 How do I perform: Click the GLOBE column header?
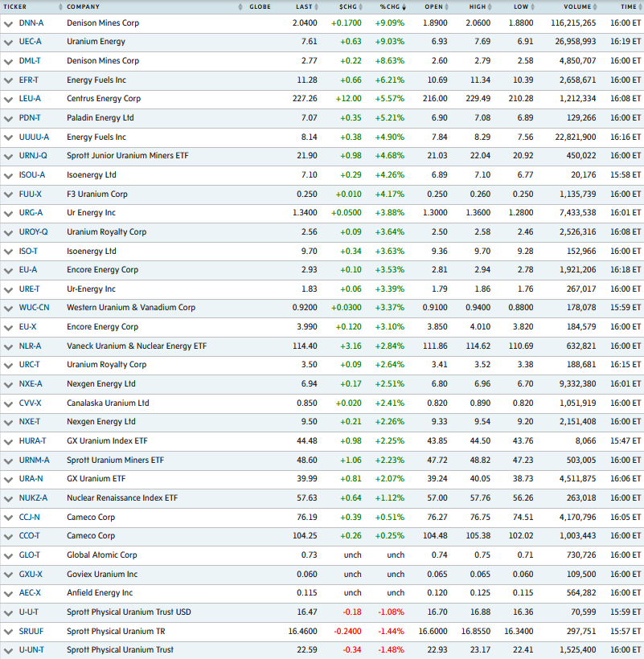click(x=260, y=6)
